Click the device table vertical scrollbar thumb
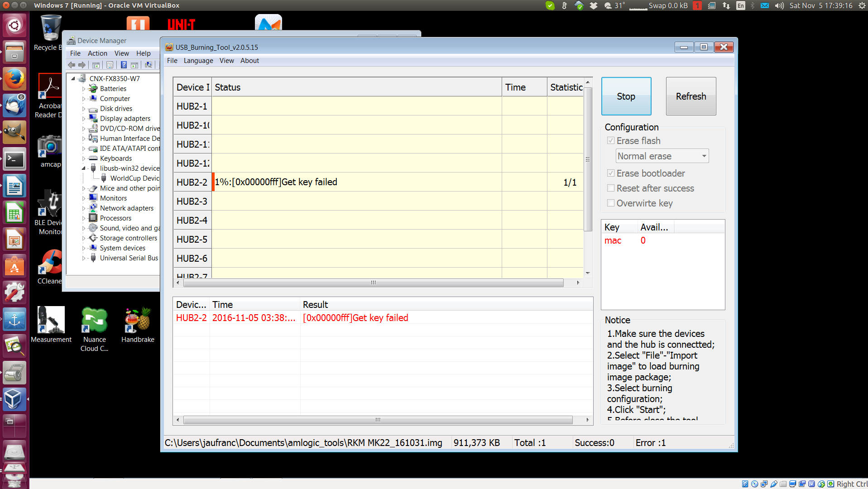 point(588,159)
